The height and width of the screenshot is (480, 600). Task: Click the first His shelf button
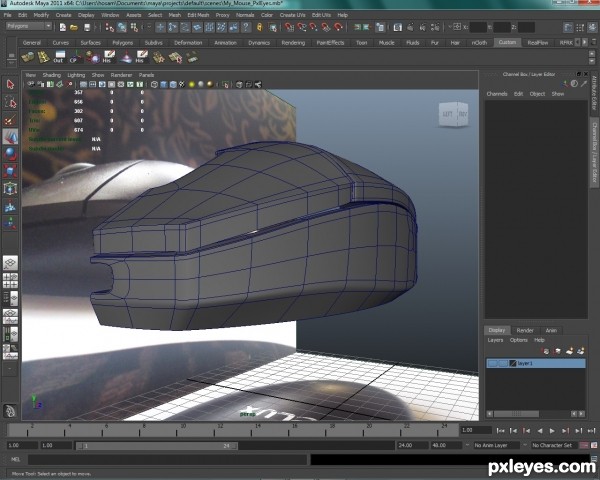pos(108,57)
